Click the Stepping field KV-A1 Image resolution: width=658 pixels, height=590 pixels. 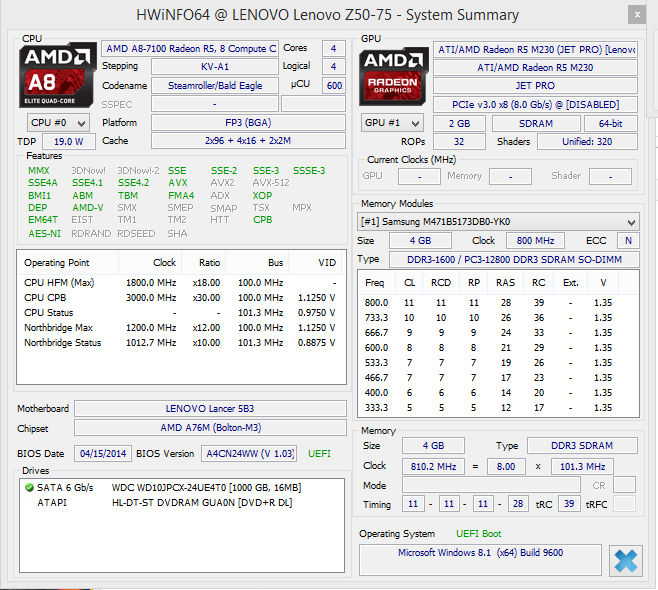(x=214, y=67)
